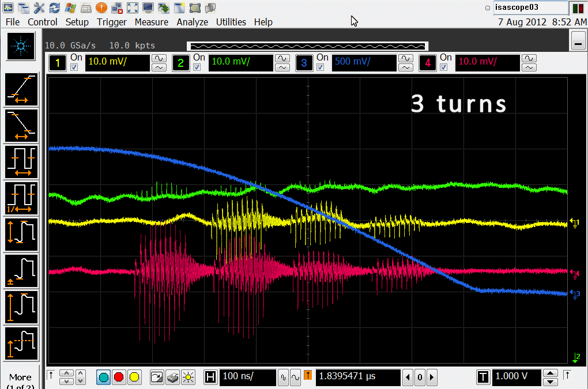Increase the trigger level with up arrow
This screenshot has width=588, height=389.
pyautogui.click(x=551, y=373)
